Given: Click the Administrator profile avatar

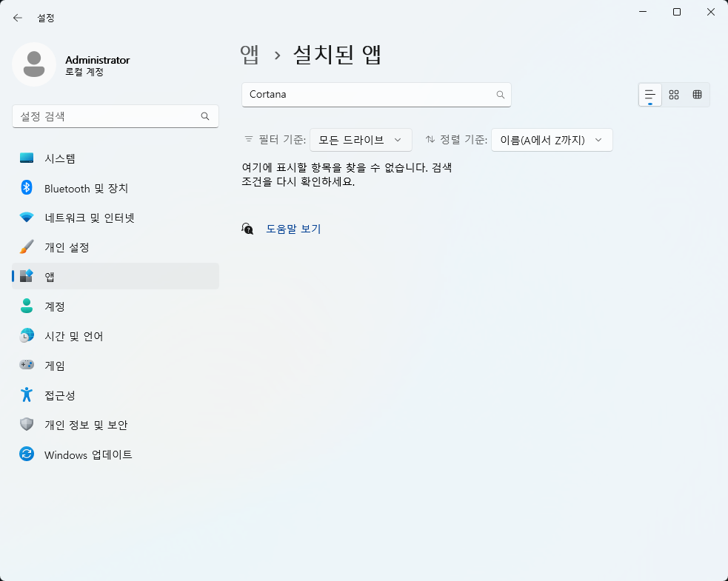Looking at the screenshot, I should click(34, 64).
